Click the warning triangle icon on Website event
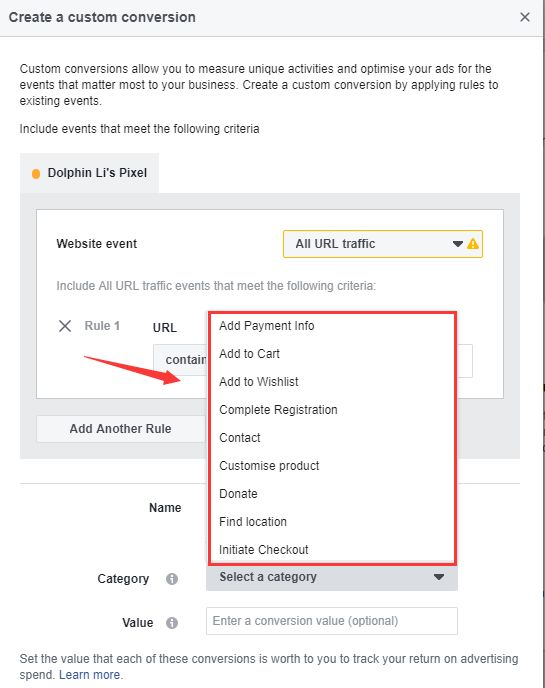 [473, 244]
